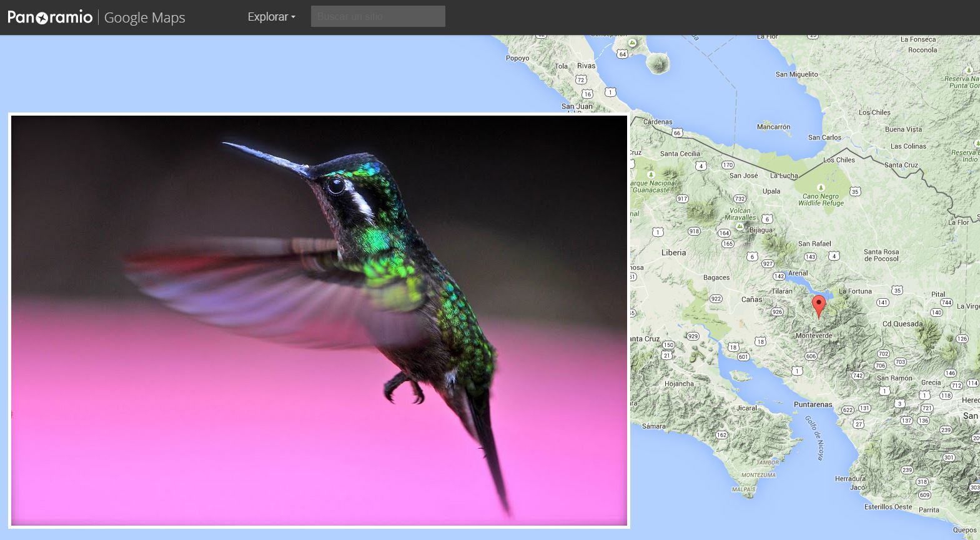Open the hummingbird photo
Image resolution: width=980 pixels, height=540 pixels.
319,321
